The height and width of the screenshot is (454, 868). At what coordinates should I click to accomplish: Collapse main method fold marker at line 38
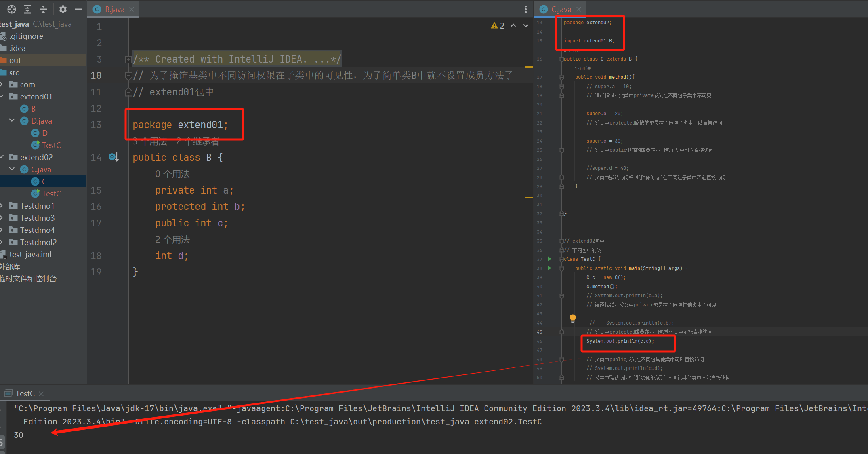coord(561,268)
